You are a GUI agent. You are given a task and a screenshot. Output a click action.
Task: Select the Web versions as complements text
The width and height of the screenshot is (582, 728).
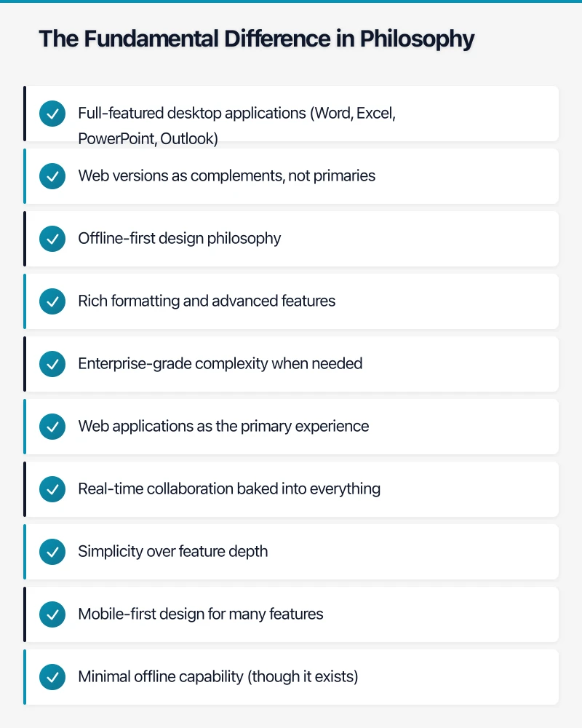[226, 176]
